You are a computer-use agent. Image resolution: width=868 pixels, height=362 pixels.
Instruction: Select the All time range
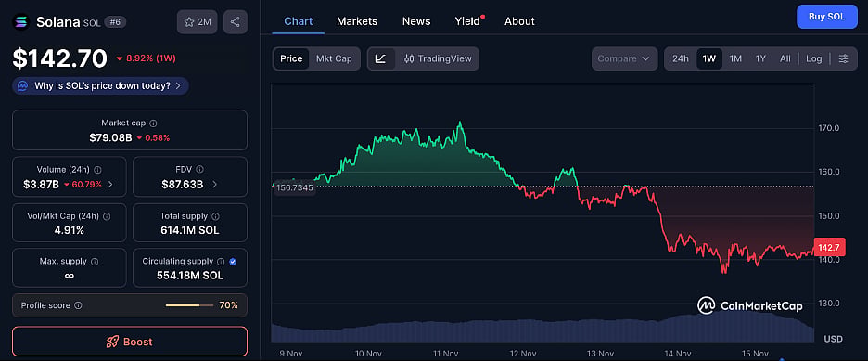pos(785,58)
